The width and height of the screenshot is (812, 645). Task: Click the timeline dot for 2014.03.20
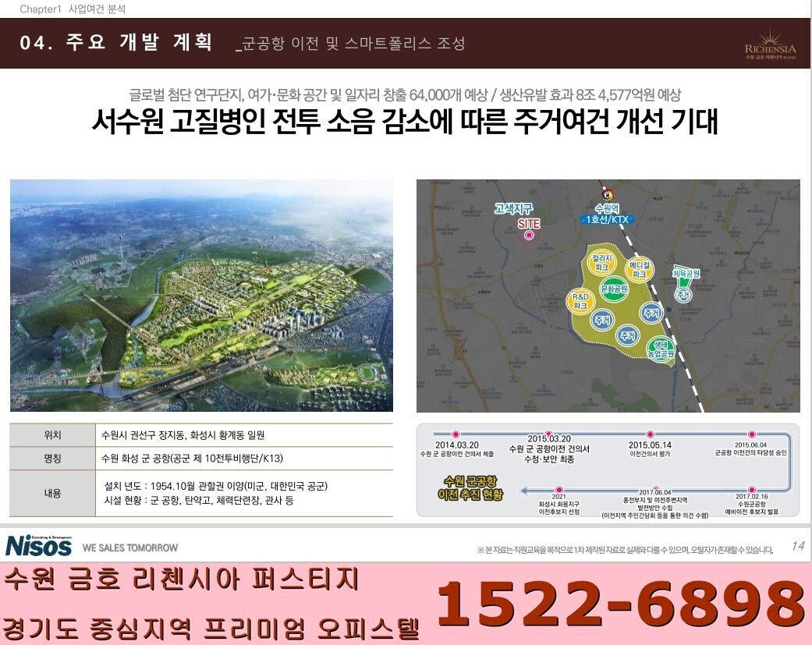pos(456,434)
